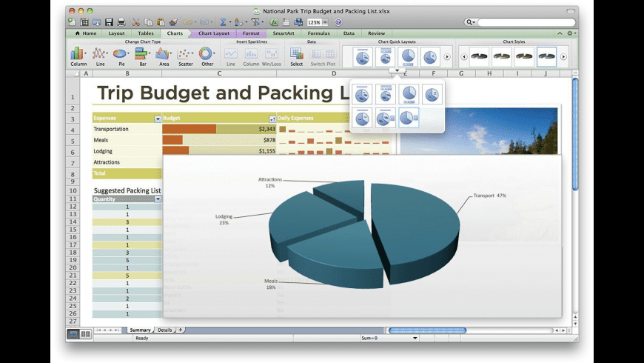Click the search field in the toolbar

(526, 22)
